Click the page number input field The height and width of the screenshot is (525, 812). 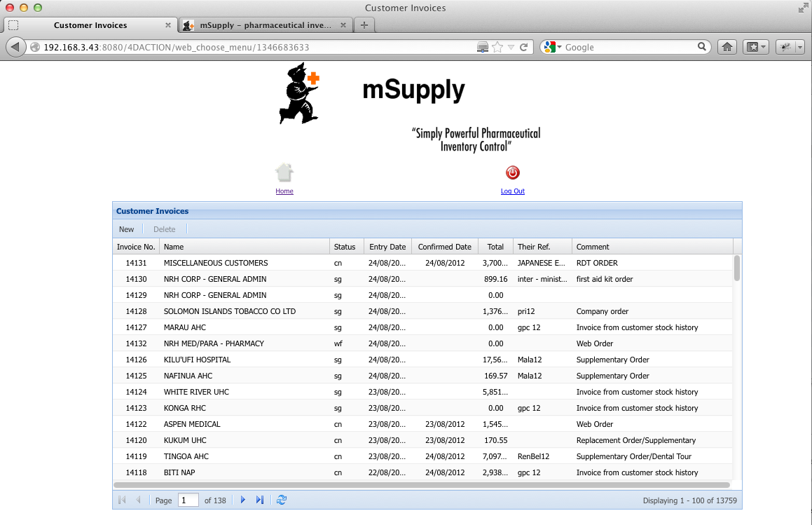(188, 500)
